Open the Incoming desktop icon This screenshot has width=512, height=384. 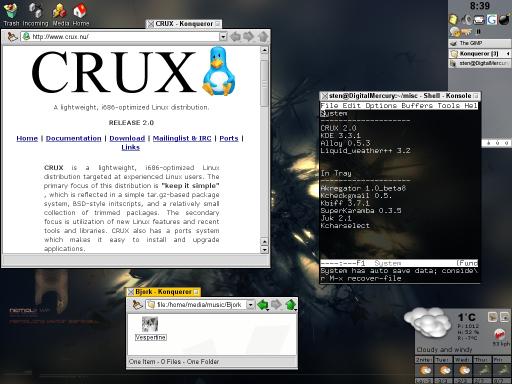click(35, 14)
